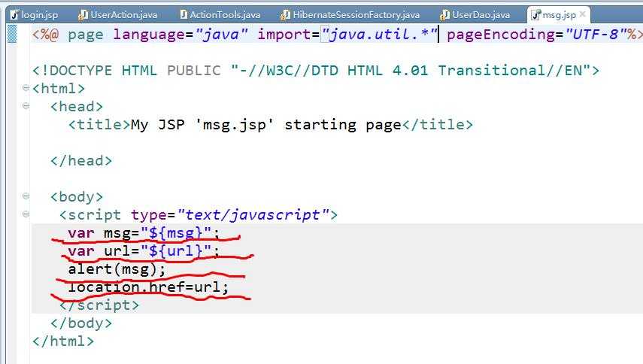Select the msg.jsp tab
Image resolution: width=643 pixels, height=364 pixels.
pos(559,15)
